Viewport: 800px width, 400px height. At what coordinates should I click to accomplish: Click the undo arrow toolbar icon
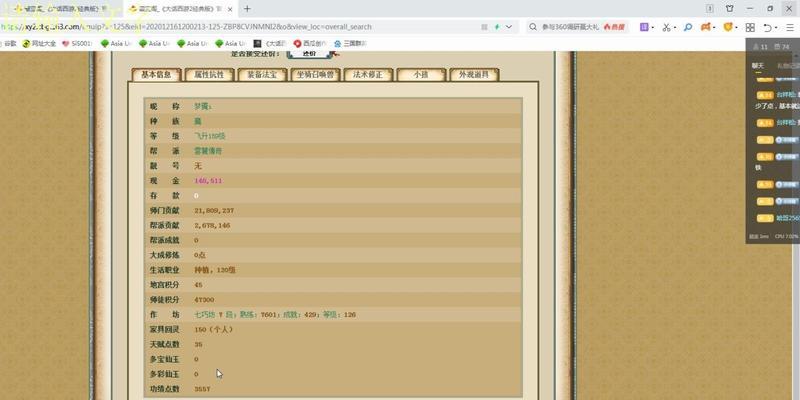[x=767, y=27]
